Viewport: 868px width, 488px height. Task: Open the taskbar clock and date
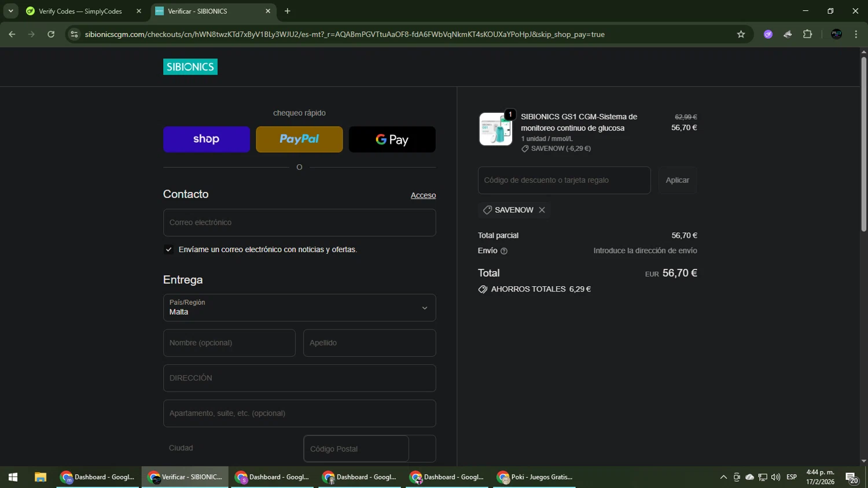821,477
